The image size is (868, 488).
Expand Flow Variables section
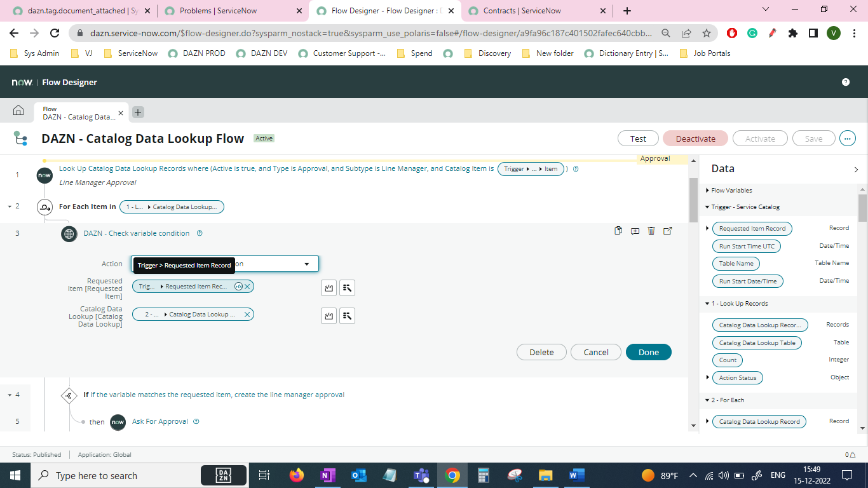(707, 191)
